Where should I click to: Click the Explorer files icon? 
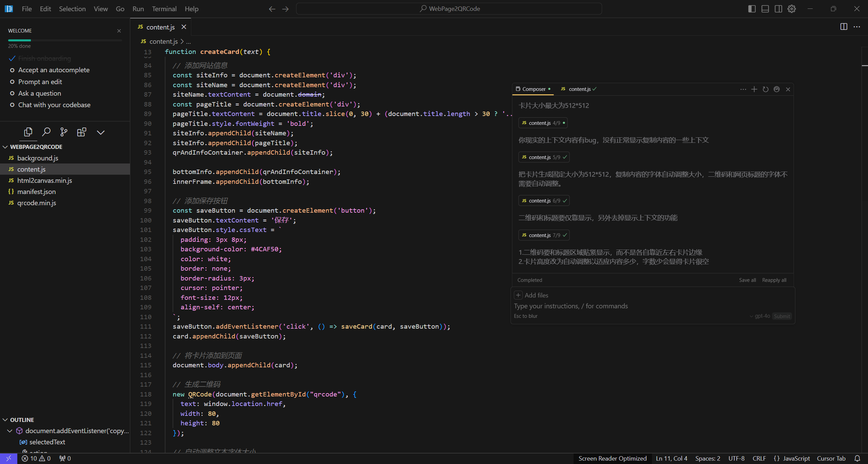click(28, 132)
